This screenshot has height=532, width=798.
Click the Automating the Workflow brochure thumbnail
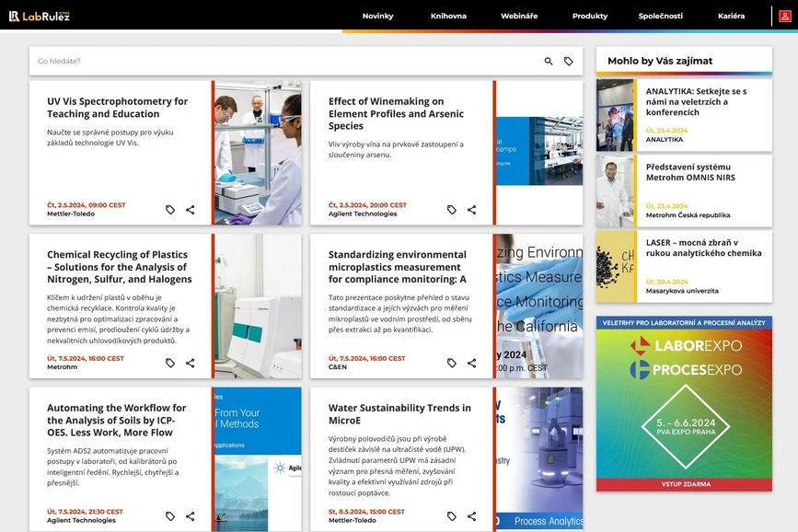tap(258, 459)
